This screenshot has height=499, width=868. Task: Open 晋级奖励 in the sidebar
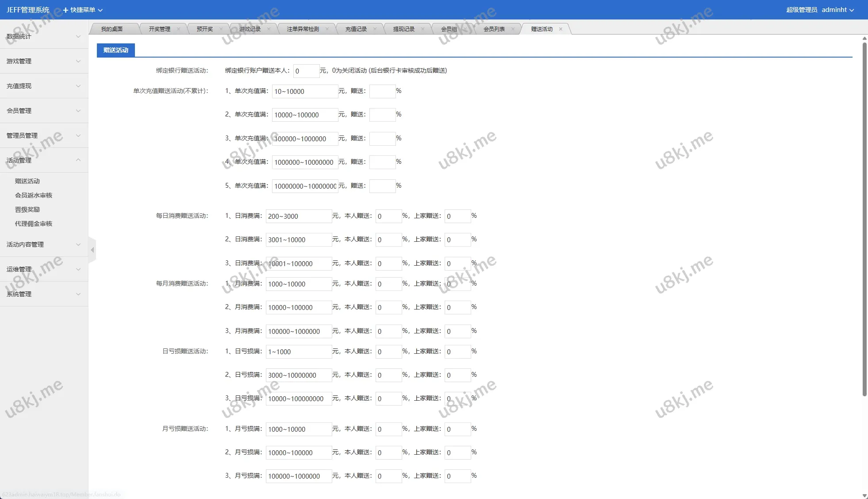pos(27,209)
